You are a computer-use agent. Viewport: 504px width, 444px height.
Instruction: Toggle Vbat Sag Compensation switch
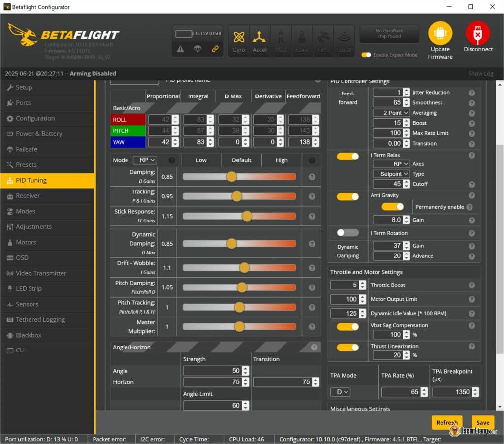347,327
